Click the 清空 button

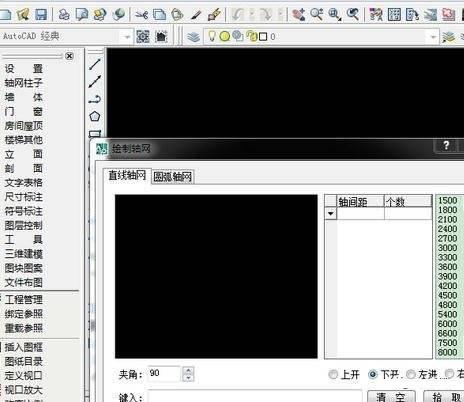pyautogui.click(x=391, y=397)
